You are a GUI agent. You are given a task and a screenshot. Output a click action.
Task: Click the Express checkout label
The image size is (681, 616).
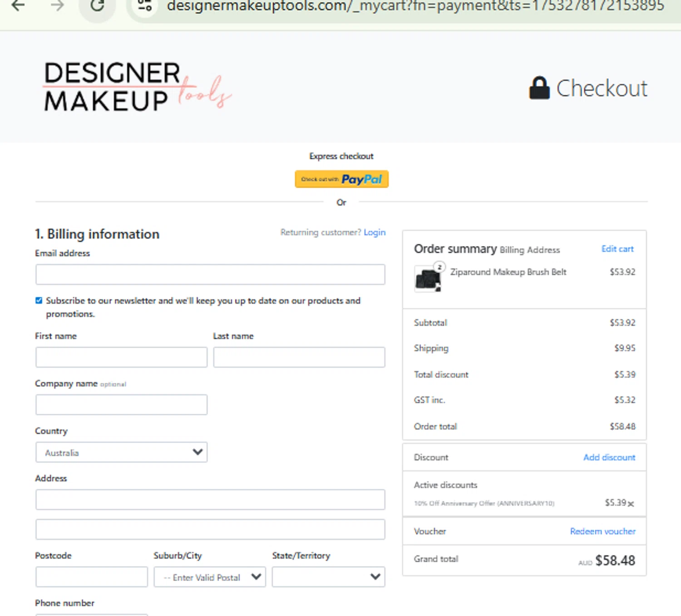(x=341, y=156)
